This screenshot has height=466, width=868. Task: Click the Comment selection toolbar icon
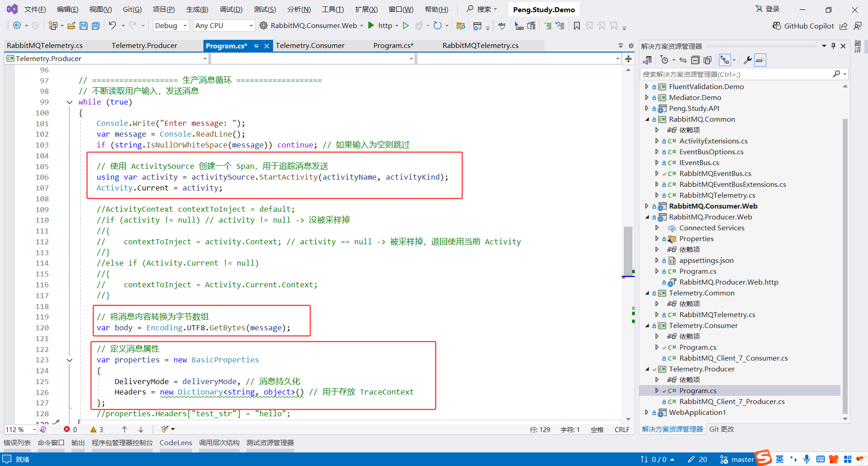coord(548,26)
